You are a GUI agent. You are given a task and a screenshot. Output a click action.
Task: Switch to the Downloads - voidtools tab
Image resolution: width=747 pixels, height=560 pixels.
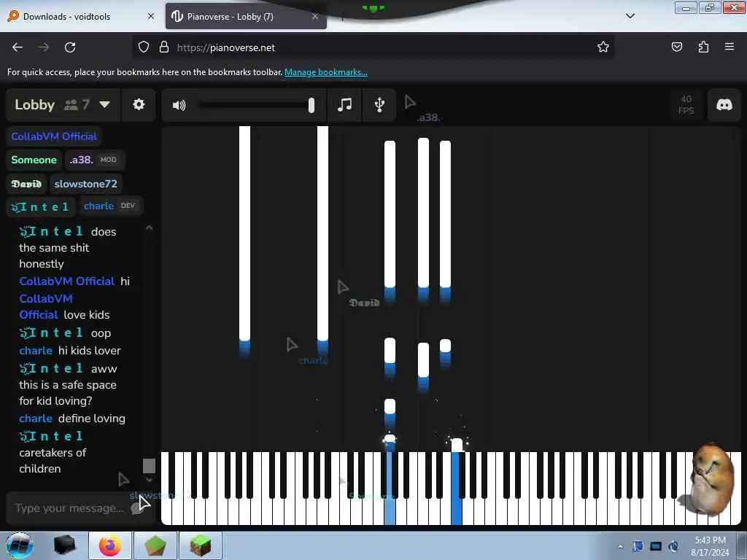click(81, 16)
